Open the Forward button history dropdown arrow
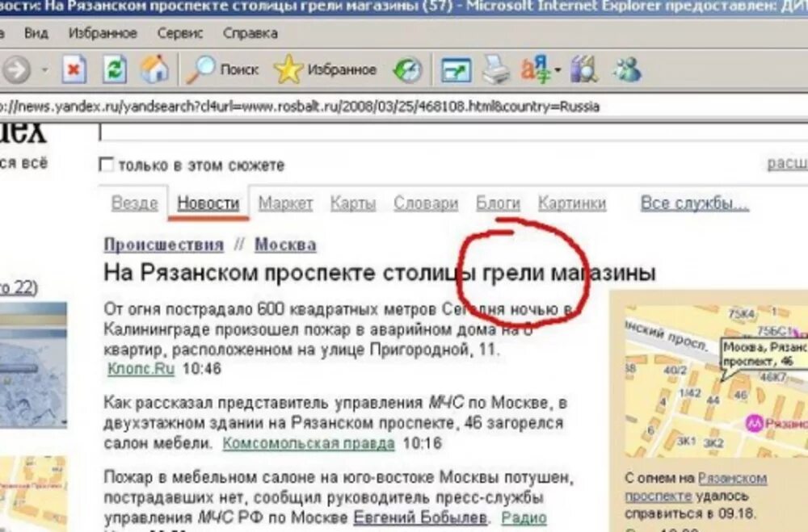This screenshot has height=532, width=808. tap(44, 69)
